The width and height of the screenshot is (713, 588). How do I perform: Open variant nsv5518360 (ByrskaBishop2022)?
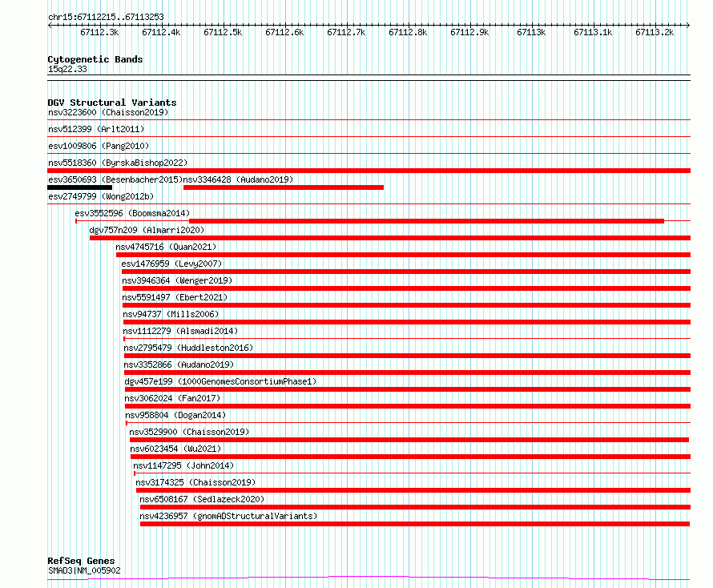[118, 163]
